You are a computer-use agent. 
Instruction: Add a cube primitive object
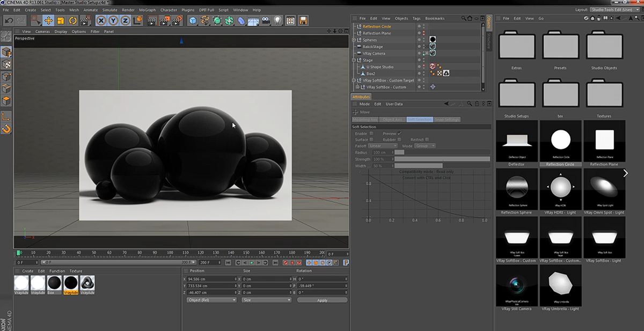(x=193, y=21)
